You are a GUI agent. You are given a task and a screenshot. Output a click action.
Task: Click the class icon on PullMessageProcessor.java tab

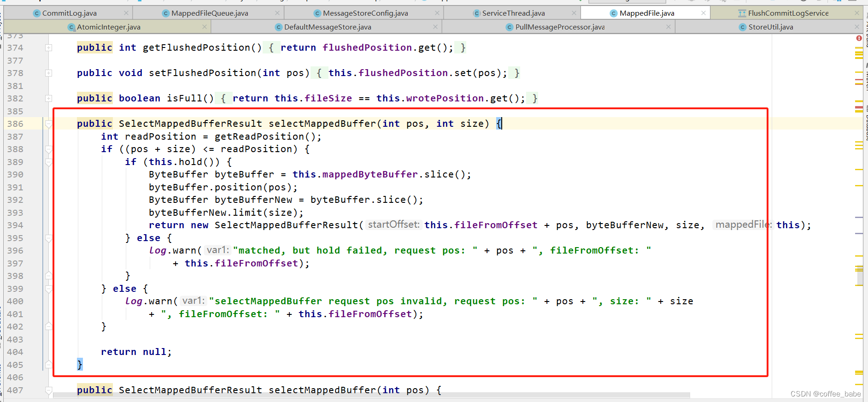[510, 27]
